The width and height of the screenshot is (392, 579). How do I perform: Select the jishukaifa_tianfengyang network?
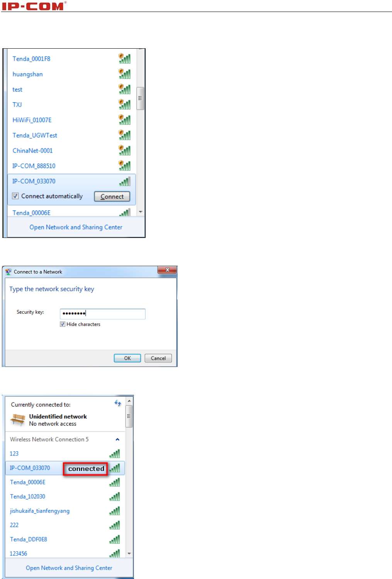pos(40,511)
